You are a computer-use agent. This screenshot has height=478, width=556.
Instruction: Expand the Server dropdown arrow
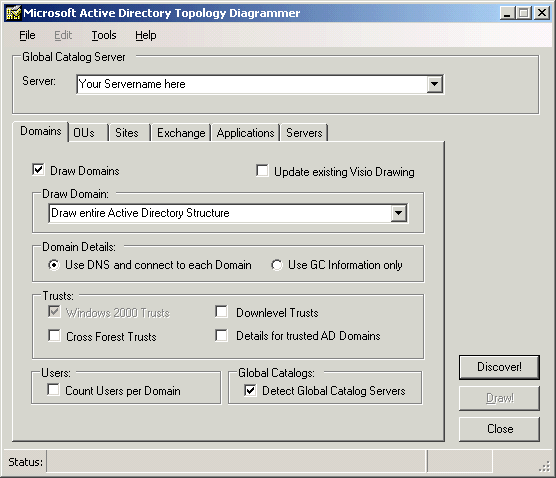point(434,84)
